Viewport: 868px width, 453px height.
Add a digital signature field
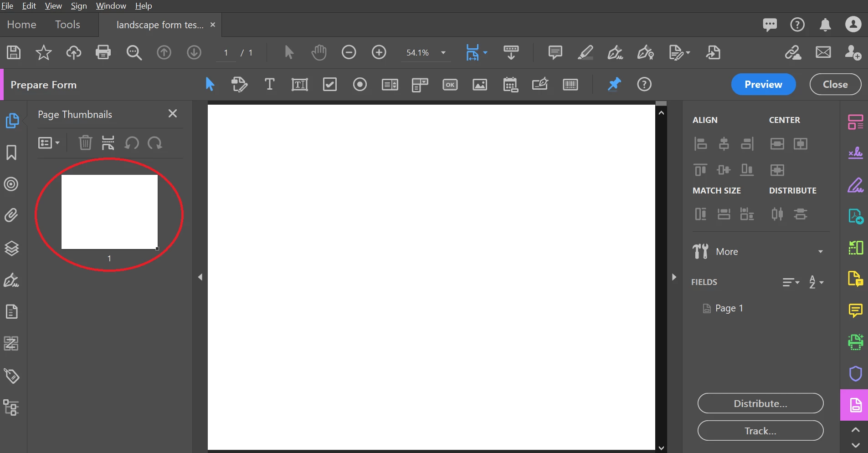click(540, 84)
